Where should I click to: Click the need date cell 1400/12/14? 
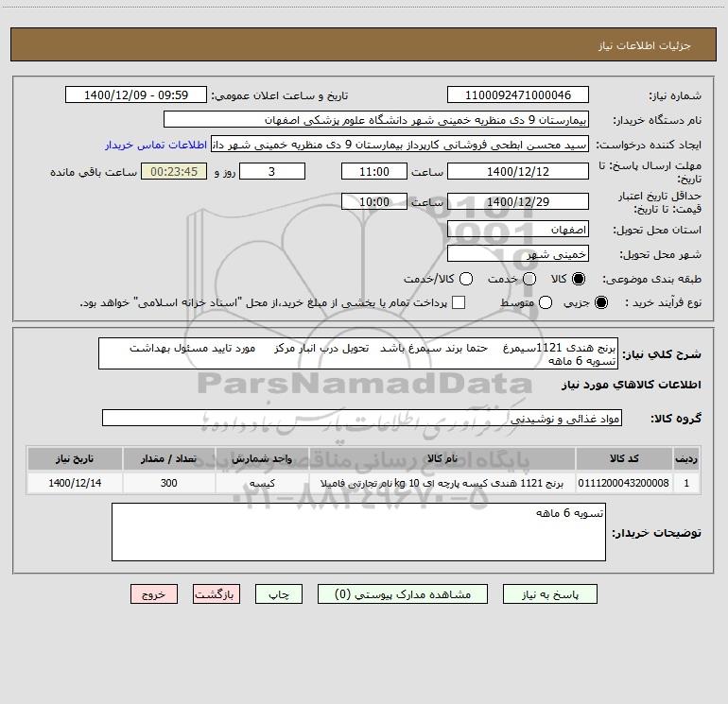tap(75, 483)
